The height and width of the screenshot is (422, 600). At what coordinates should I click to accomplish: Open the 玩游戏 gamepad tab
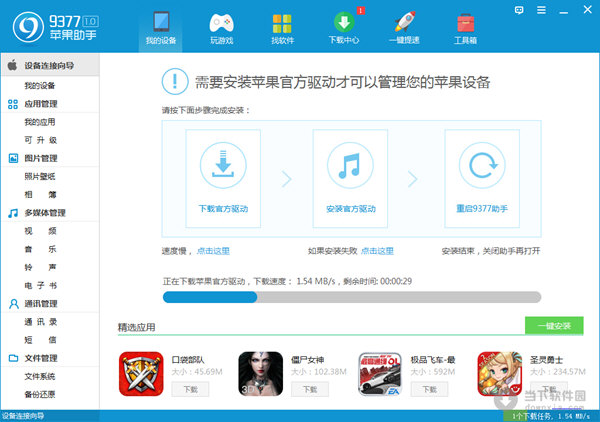222,28
